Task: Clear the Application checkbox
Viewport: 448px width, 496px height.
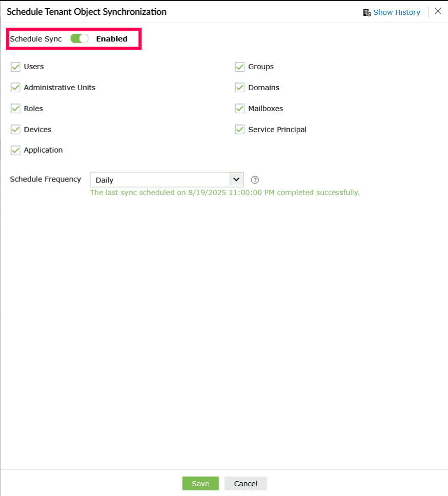Action: tap(15, 150)
